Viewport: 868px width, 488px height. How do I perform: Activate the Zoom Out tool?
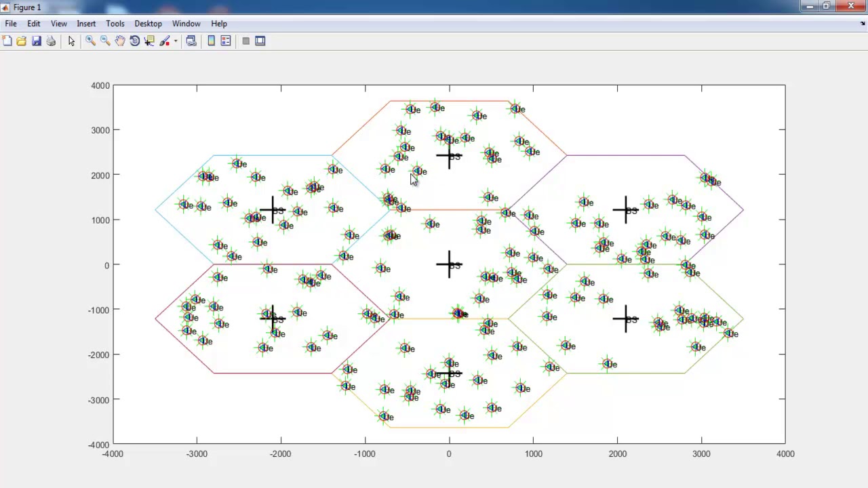[105, 41]
